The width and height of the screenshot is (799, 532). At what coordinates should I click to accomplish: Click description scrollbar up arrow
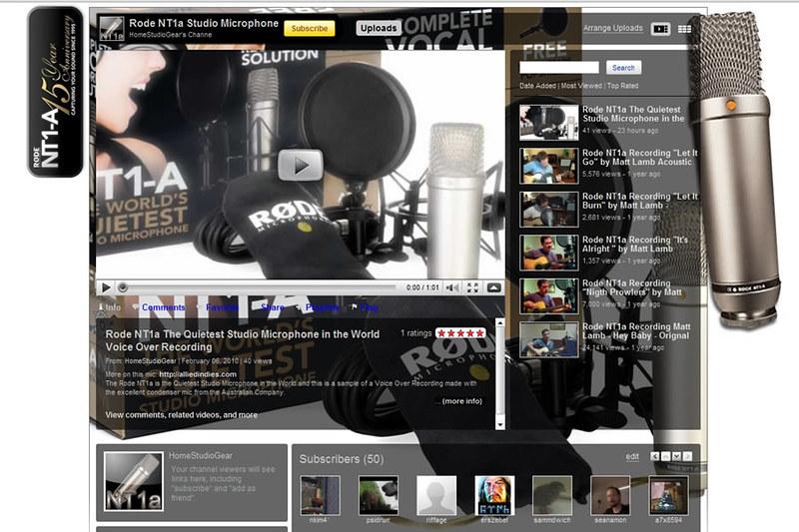[x=500, y=322]
